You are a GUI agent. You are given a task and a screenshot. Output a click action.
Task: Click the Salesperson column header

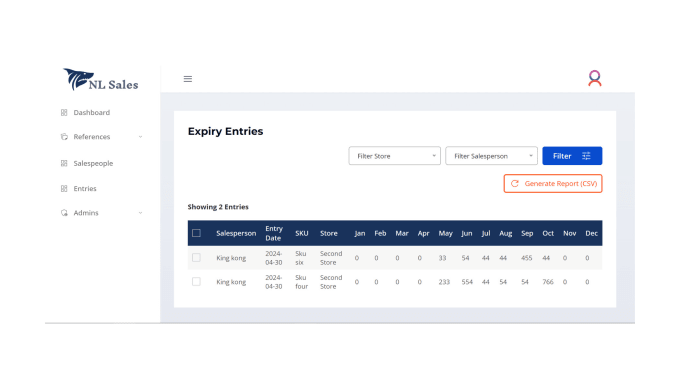click(236, 233)
